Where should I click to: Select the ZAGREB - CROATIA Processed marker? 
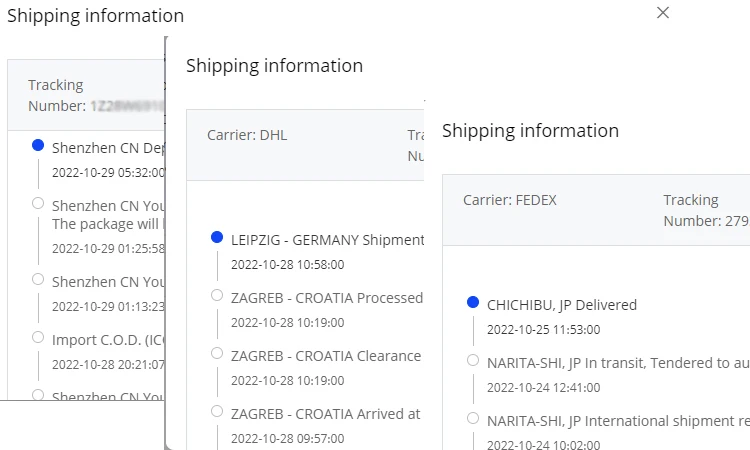[x=217, y=295]
